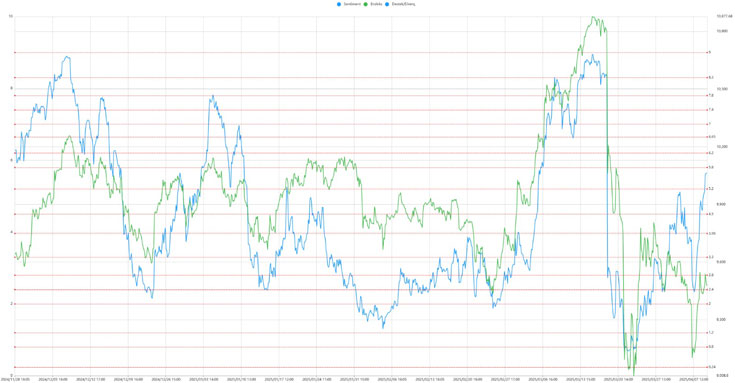Click the Sentiment legend label

tap(352, 4)
